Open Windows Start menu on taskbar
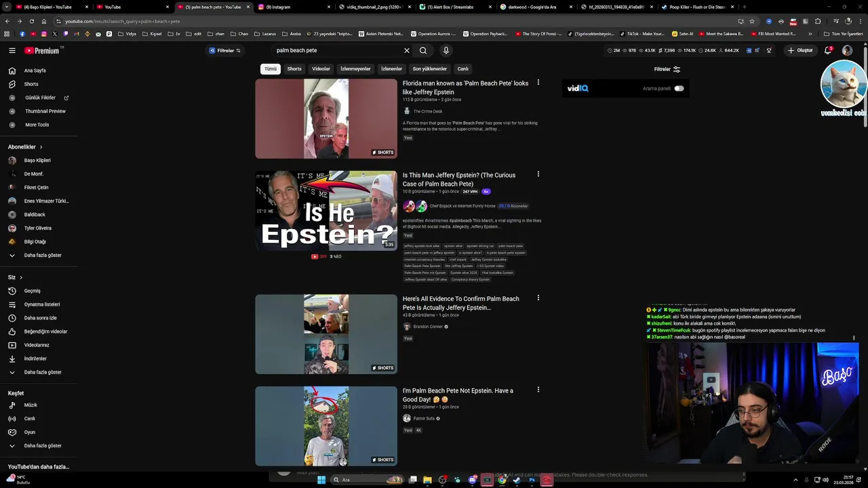The width and height of the screenshot is (868, 488). pyautogui.click(x=321, y=480)
